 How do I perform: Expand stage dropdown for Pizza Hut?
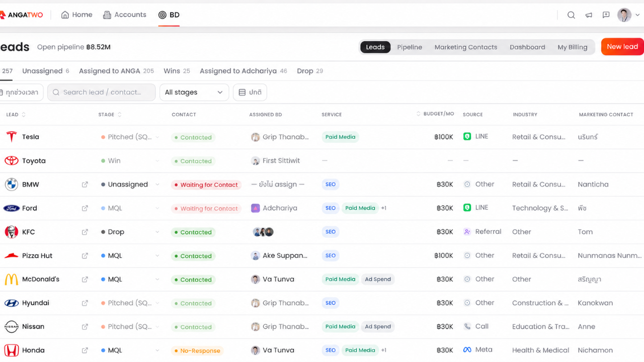(x=157, y=256)
